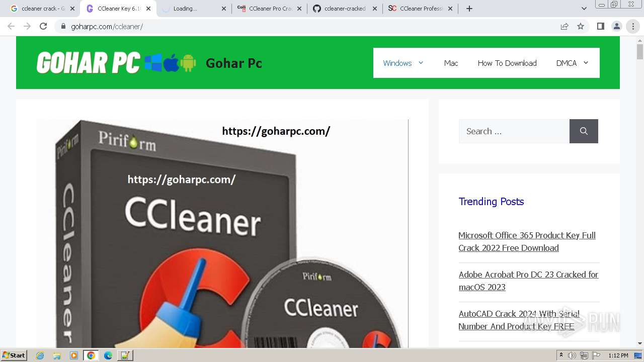Open the notepad taskbar icon

coord(125,355)
